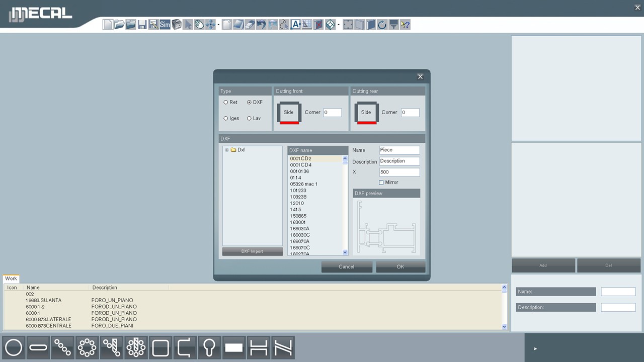Switch to the Work tab
644x362 pixels.
[x=11, y=279]
